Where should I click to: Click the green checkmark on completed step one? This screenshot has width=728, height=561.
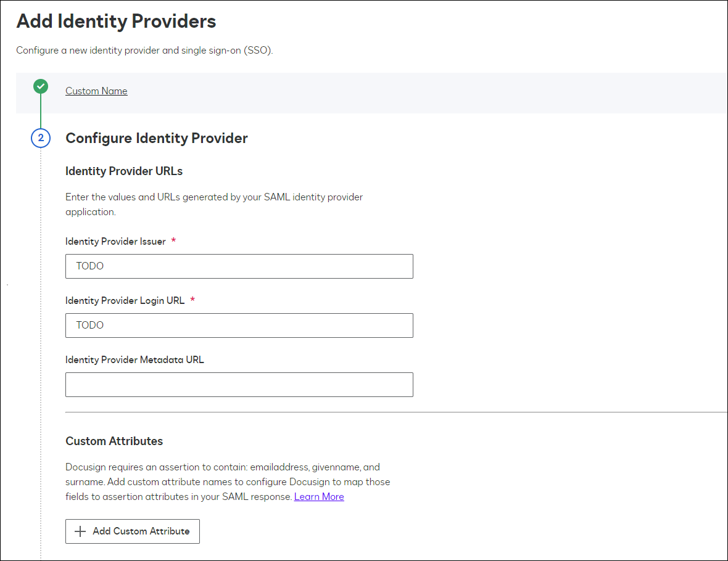pyautogui.click(x=40, y=86)
